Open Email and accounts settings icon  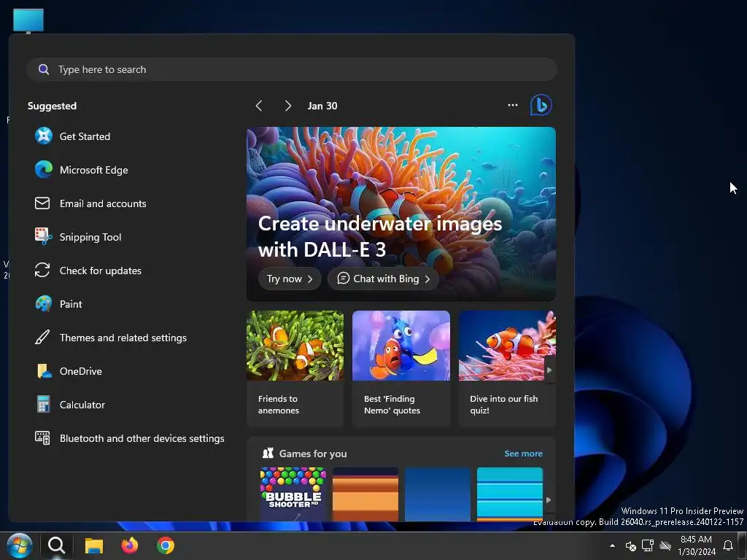click(x=42, y=203)
